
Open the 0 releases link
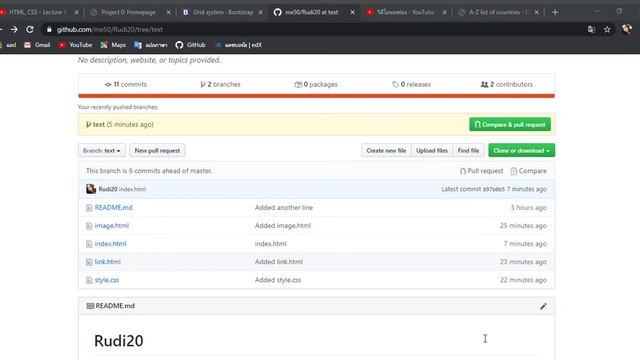coord(411,84)
